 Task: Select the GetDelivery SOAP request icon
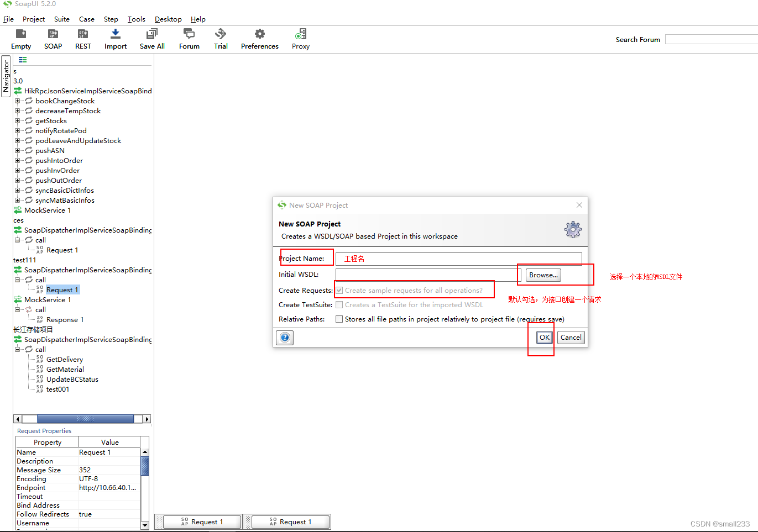tap(40, 359)
